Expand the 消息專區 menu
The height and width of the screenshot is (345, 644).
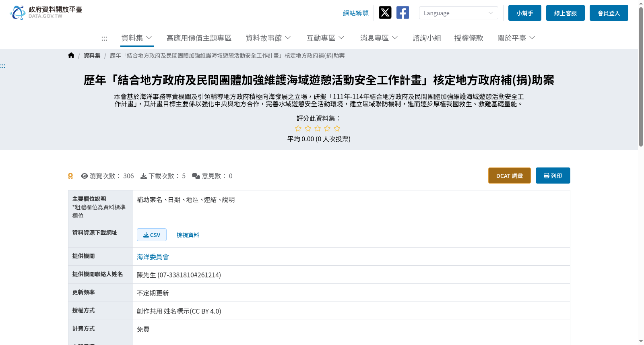(x=379, y=38)
